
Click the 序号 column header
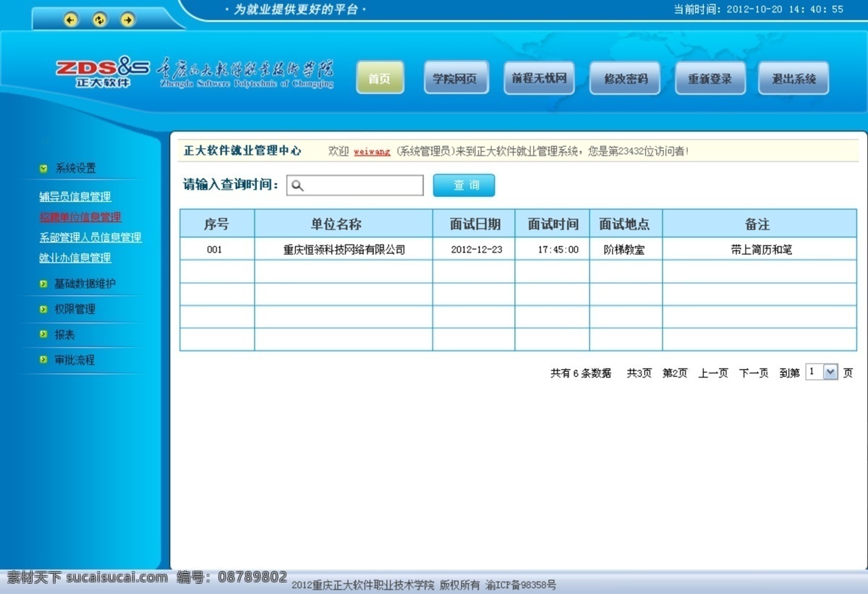217,224
